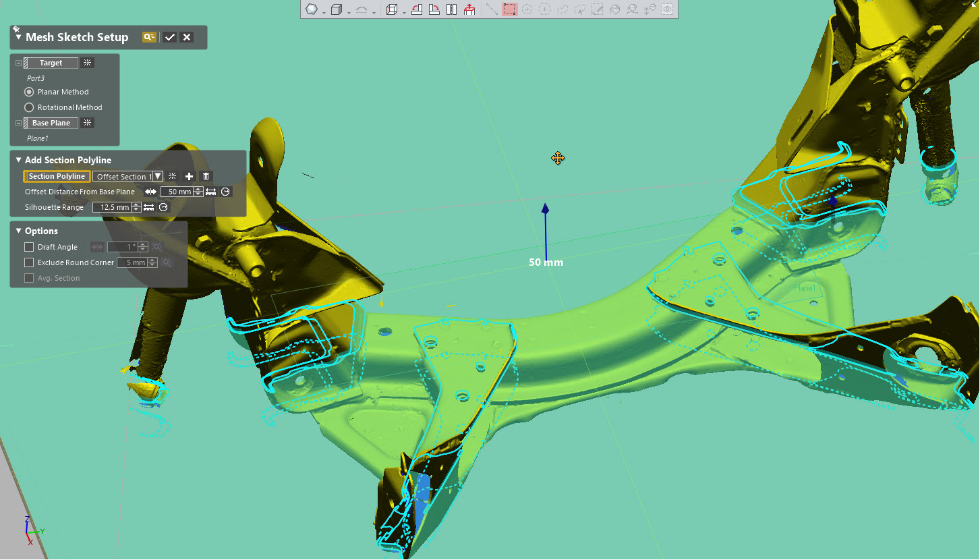Click the 50 mm offset arrow label in viewport
The width and height of the screenshot is (980, 560).
546,262
